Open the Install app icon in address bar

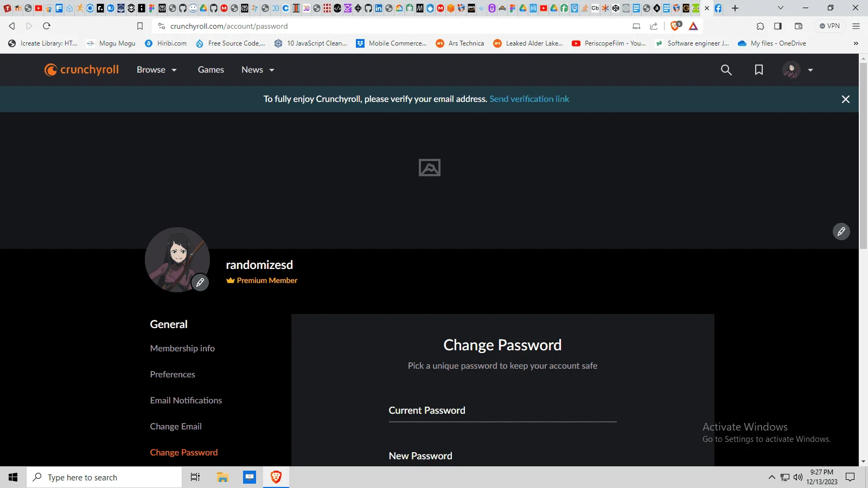click(x=636, y=26)
